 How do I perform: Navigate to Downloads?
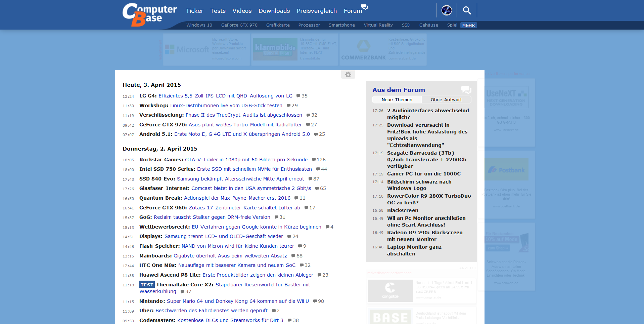[x=274, y=11]
